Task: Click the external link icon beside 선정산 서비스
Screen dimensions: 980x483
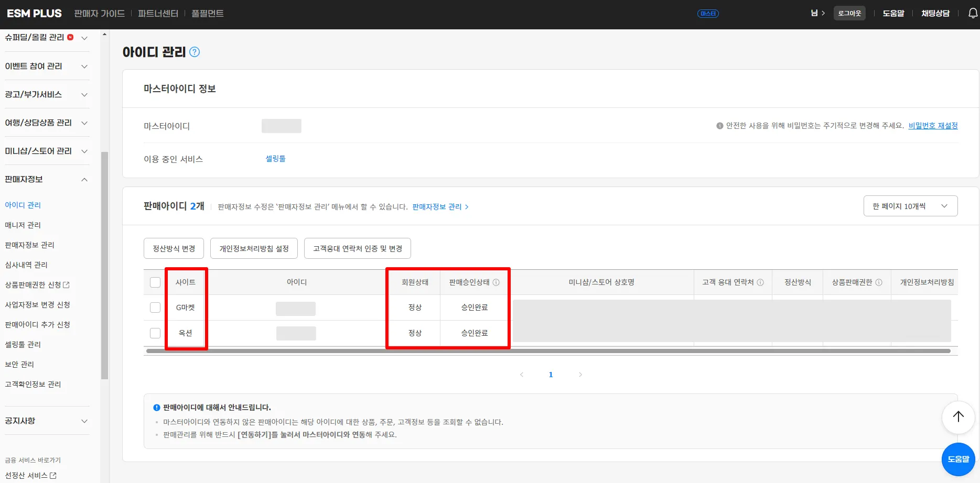Action: pos(53,476)
